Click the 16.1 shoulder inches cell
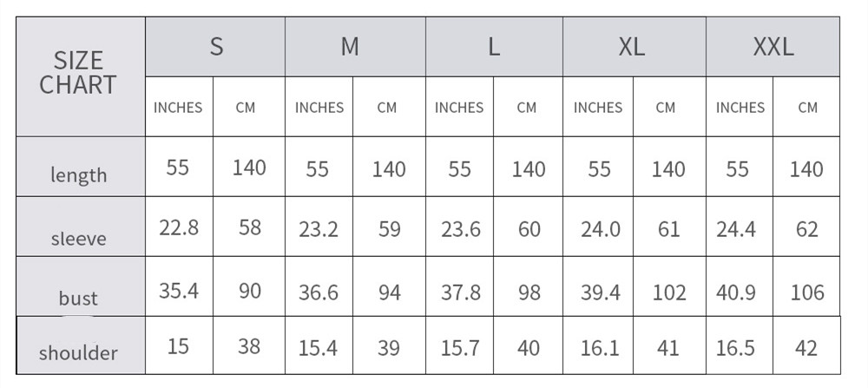This screenshot has width=868, height=388. (598, 345)
